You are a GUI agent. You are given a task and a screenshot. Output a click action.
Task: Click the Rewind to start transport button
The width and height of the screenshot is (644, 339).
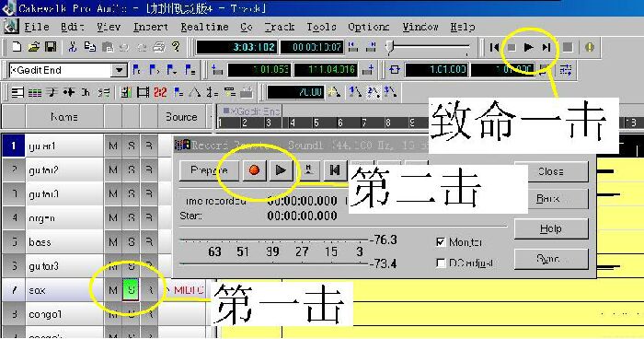[494, 47]
